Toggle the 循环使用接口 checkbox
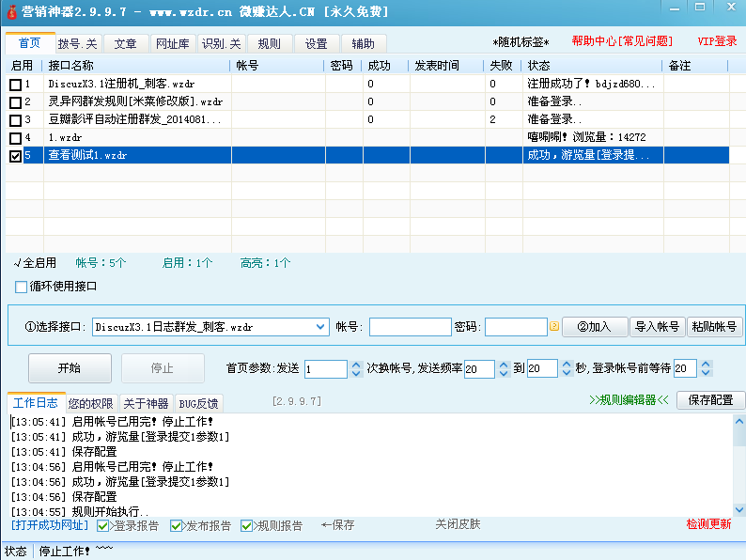 click(x=22, y=287)
